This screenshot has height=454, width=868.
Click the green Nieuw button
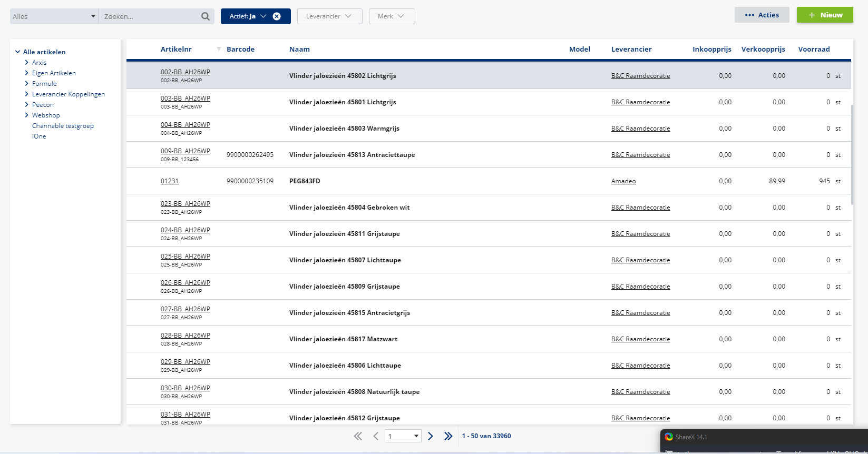pos(825,15)
